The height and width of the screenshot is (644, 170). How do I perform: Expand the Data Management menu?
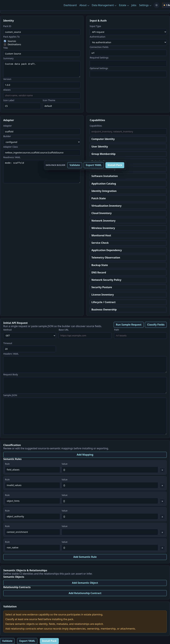coord(104,5)
